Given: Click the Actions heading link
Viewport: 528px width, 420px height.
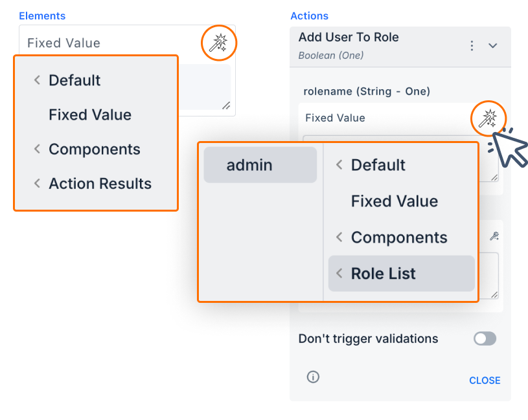Looking at the screenshot, I should (309, 16).
